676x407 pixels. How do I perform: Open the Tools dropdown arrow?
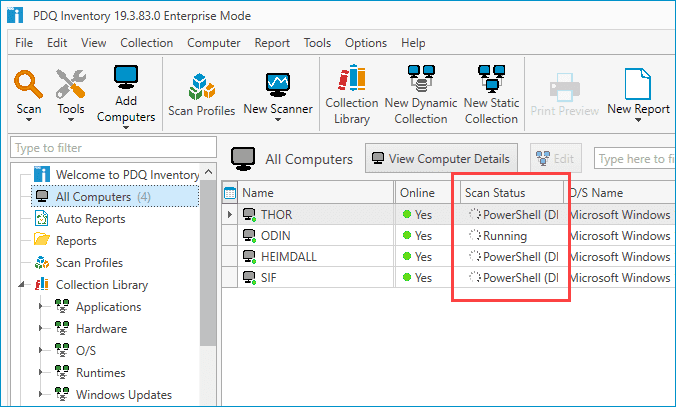tap(71, 120)
